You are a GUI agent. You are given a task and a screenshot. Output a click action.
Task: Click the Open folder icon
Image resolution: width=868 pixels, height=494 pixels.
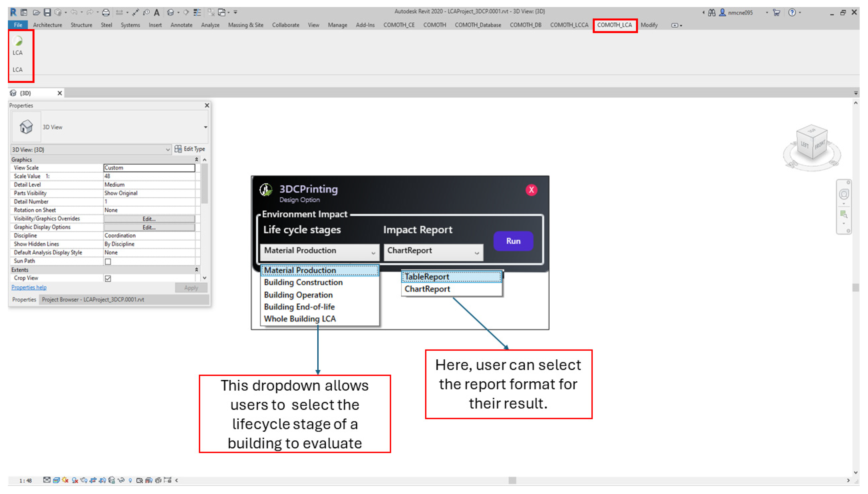36,12
